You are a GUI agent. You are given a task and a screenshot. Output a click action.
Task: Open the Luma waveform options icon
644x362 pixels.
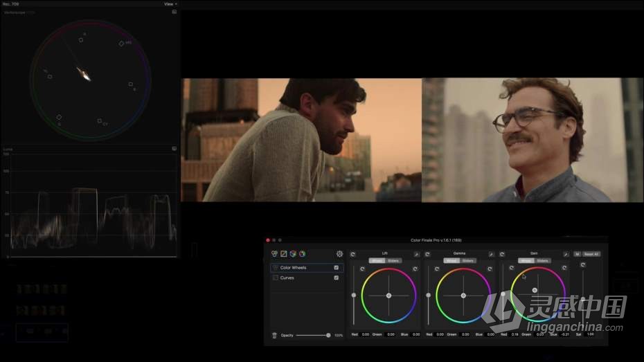click(x=174, y=149)
